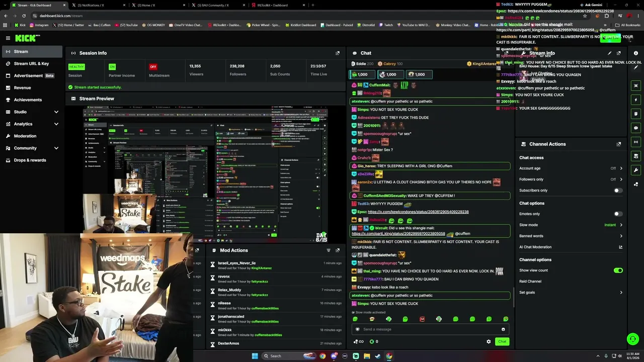Toggle Emotes only chat option
The image size is (644, 362).
[x=618, y=214]
